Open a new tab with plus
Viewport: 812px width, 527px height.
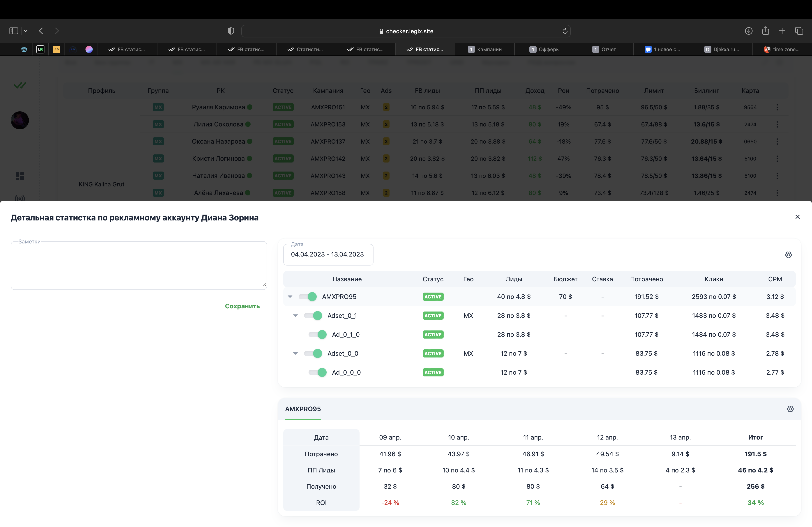782,31
